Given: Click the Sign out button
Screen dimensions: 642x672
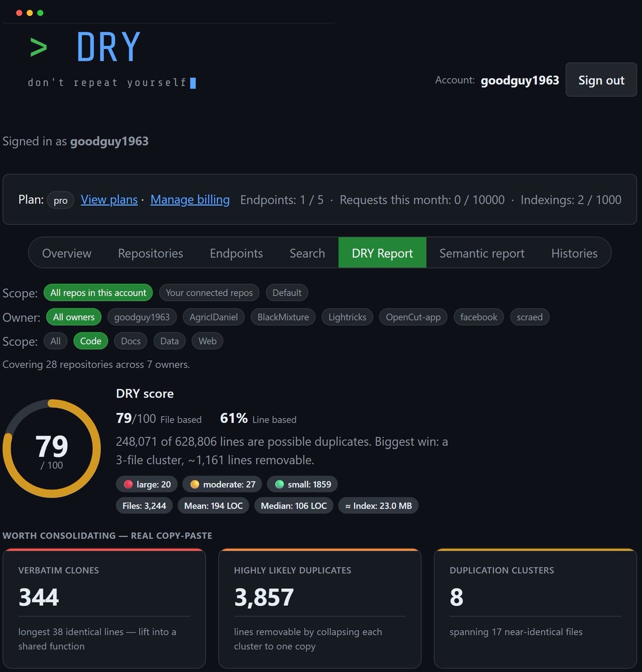Looking at the screenshot, I should (601, 80).
